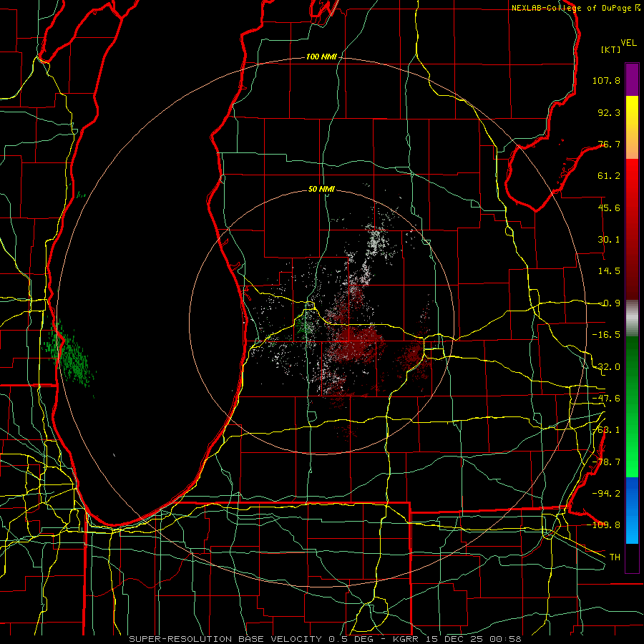Select the 76.7 scale value
Image resolution: width=644 pixels, height=644 pixels.
(x=609, y=144)
